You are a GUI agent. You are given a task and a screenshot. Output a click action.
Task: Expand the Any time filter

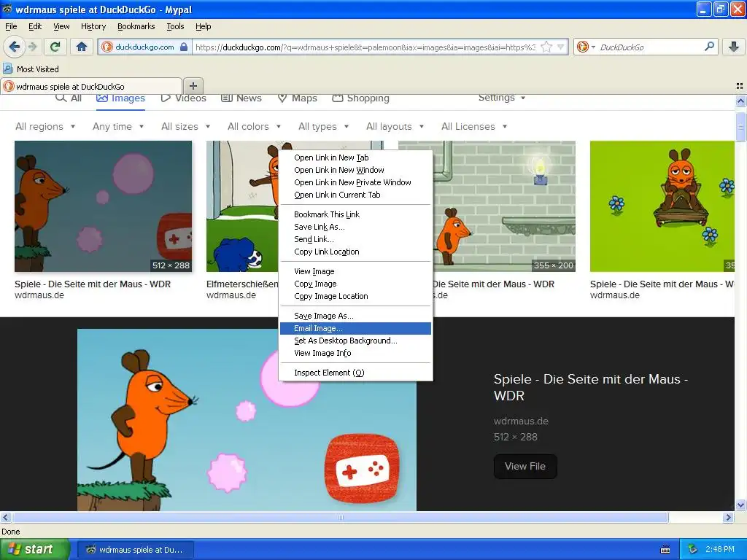click(x=118, y=126)
